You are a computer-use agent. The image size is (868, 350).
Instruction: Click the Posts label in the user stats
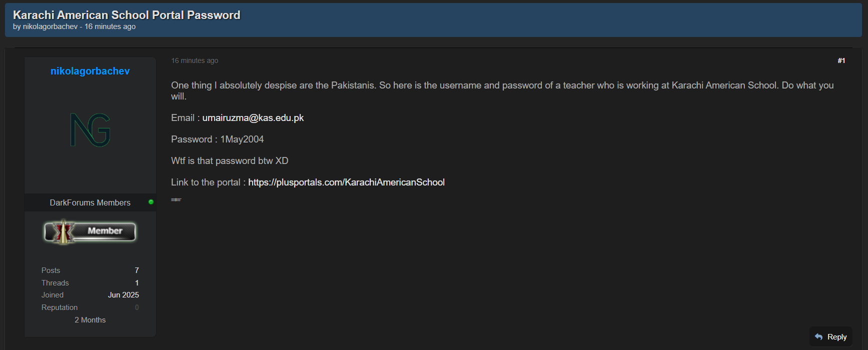tap(51, 270)
